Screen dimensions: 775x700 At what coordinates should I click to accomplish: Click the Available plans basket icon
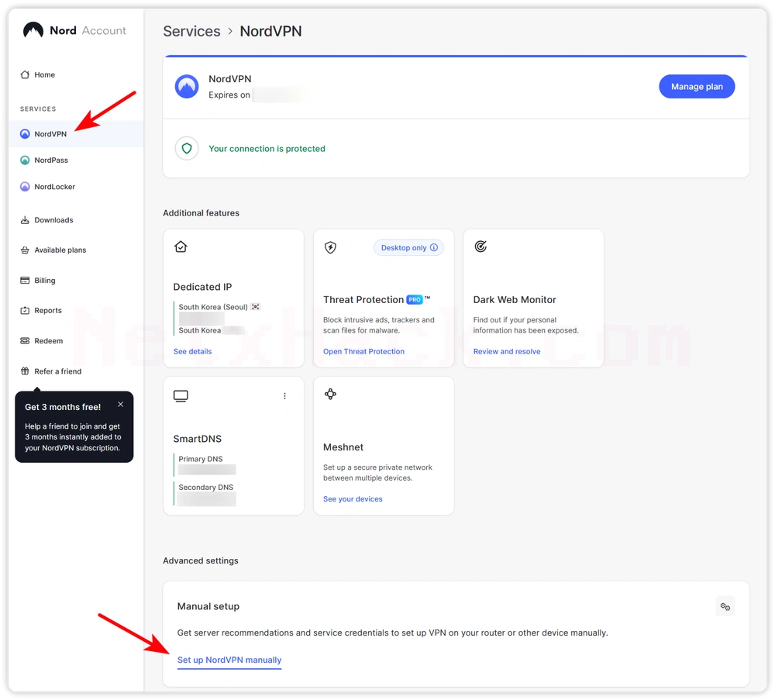tap(25, 250)
